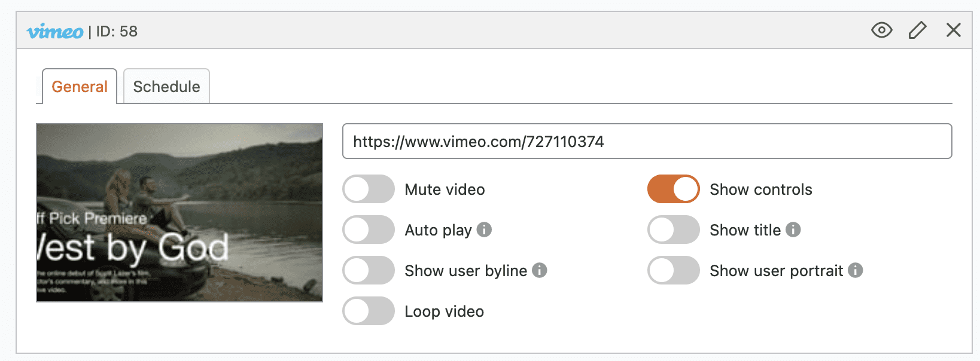Select the General tab
This screenshot has height=361, width=980.
[x=80, y=87]
